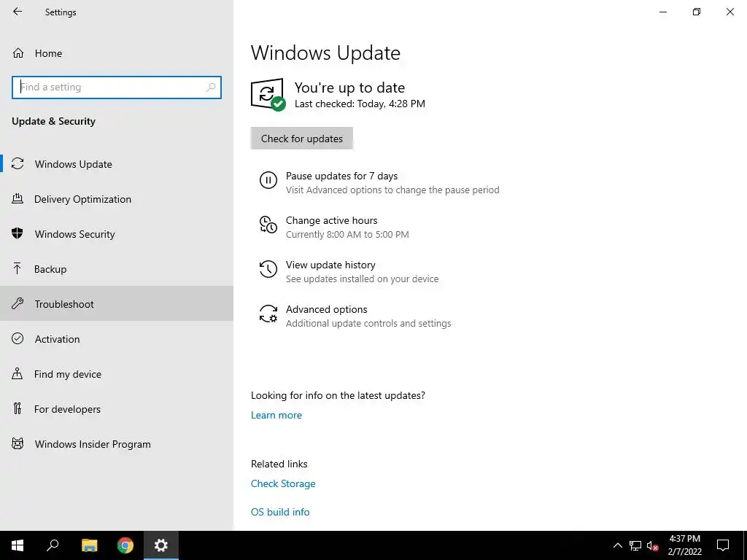The width and height of the screenshot is (747, 560).
Task: Click the Learn more link
Action: coord(276,415)
